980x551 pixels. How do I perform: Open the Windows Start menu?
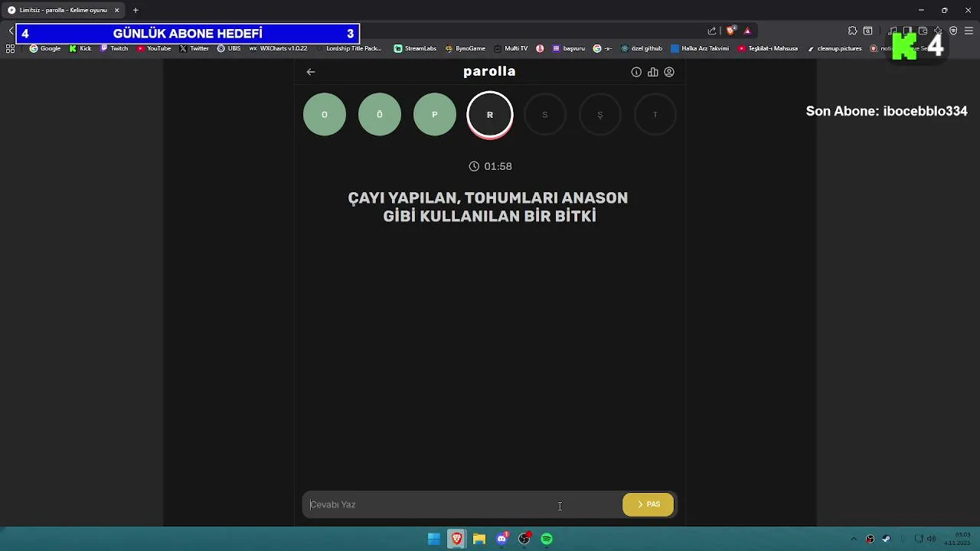tap(434, 539)
